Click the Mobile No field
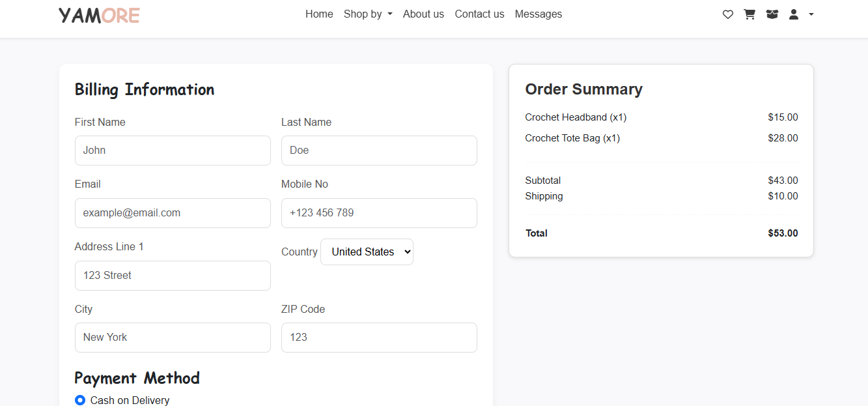The width and height of the screenshot is (868, 406). click(379, 213)
